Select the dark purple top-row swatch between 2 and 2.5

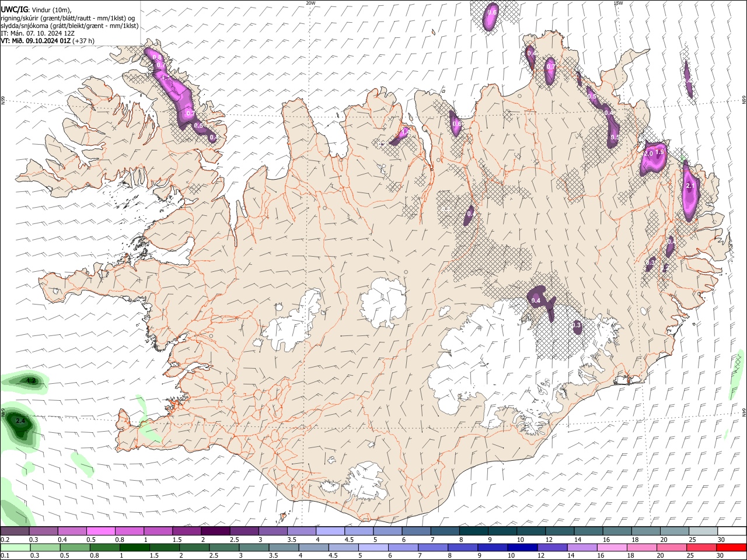[x=215, y=531]
